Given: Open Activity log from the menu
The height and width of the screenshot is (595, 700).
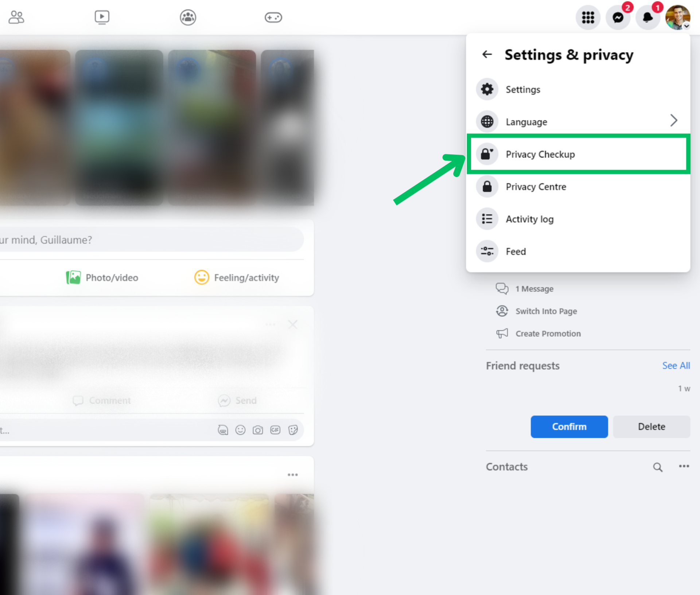Looking at the screenshot, I should pyautogui.click(x=529, y=219).
